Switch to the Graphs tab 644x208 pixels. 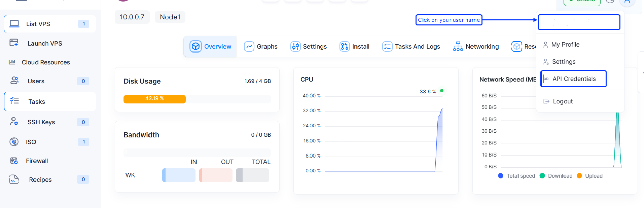point(261,46)
